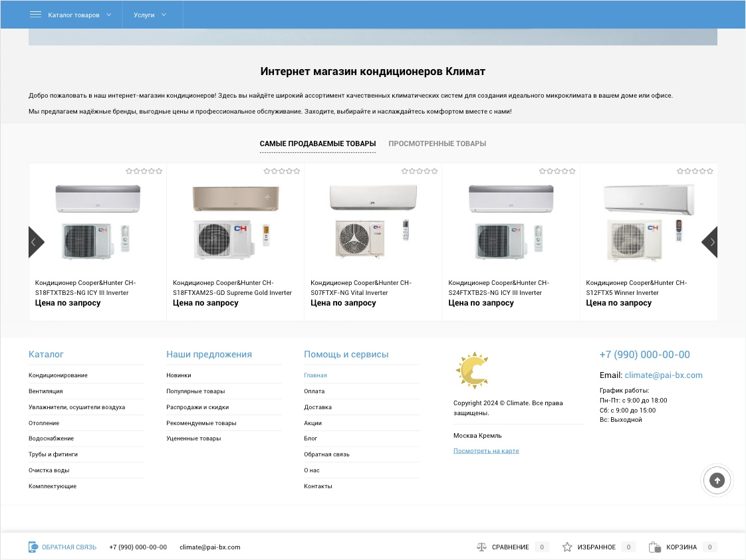
Task: Open the Помощь и сервисы heading
Action: click(346, 354)
